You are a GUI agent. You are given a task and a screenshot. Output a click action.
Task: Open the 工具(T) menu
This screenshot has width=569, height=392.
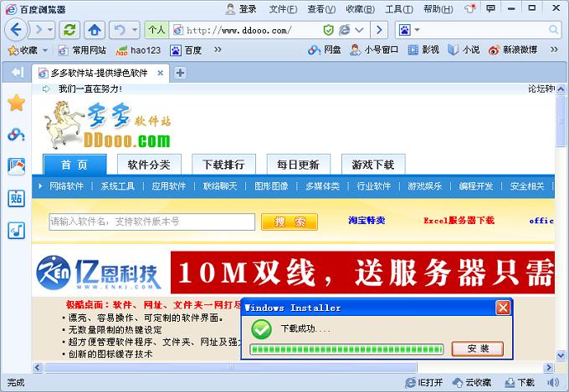[x=399, y=9]
